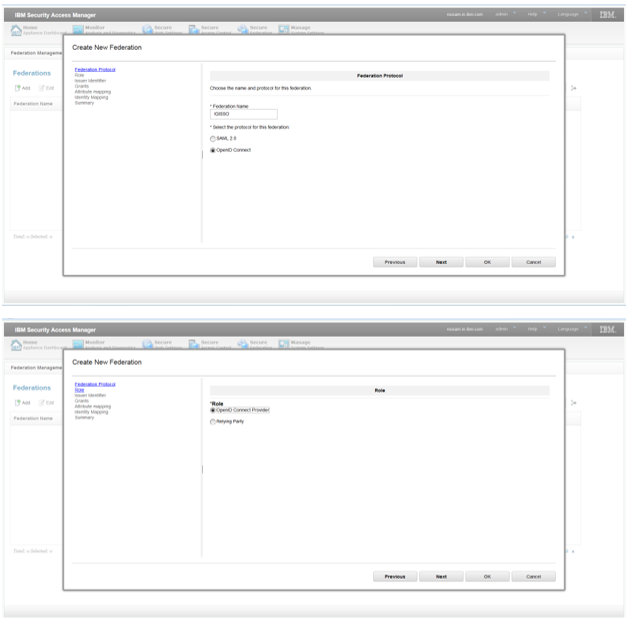Click the Federation Name input field
This screenshot has width=631, height=622.
point(243,114)
